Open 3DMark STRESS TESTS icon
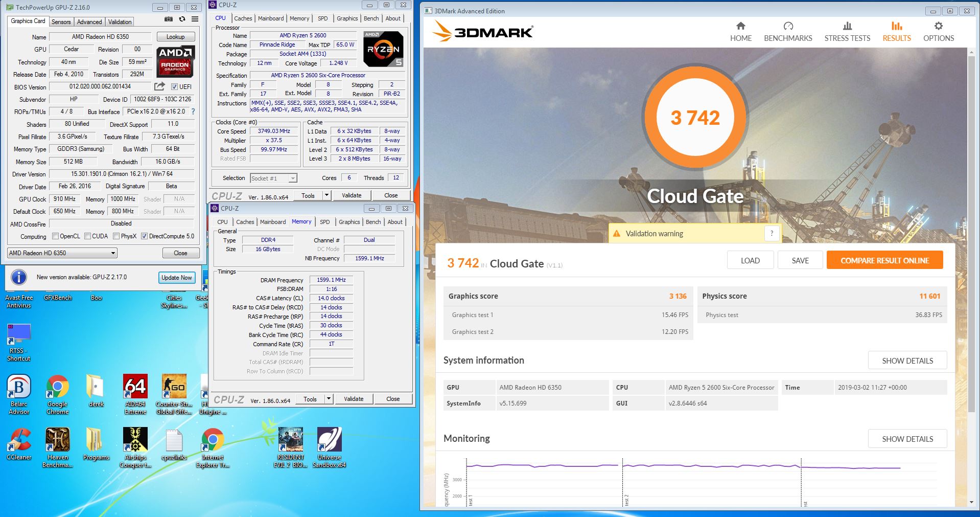 click(847, 26)
